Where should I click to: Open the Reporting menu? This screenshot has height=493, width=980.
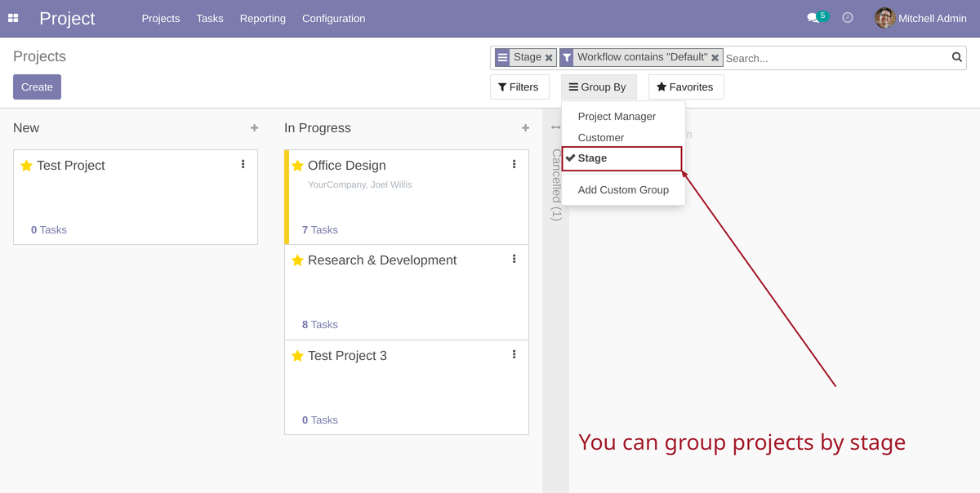click(x=262, y=18)
